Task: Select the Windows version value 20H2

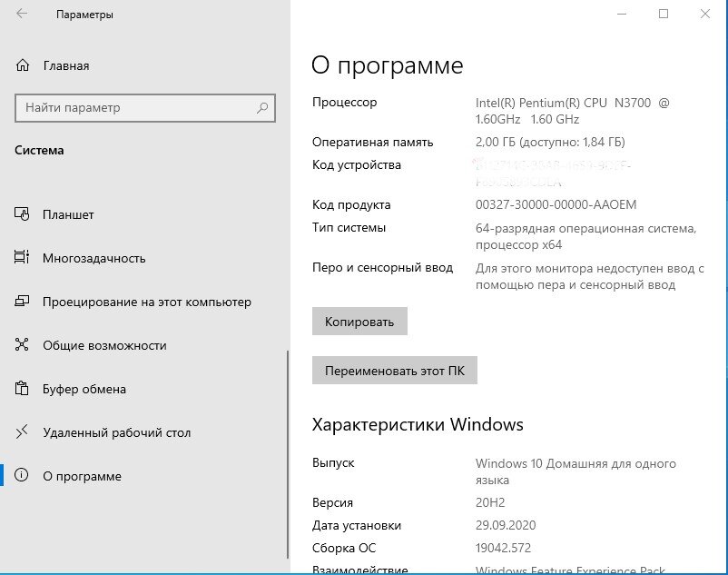Action: tap(491, 502)
